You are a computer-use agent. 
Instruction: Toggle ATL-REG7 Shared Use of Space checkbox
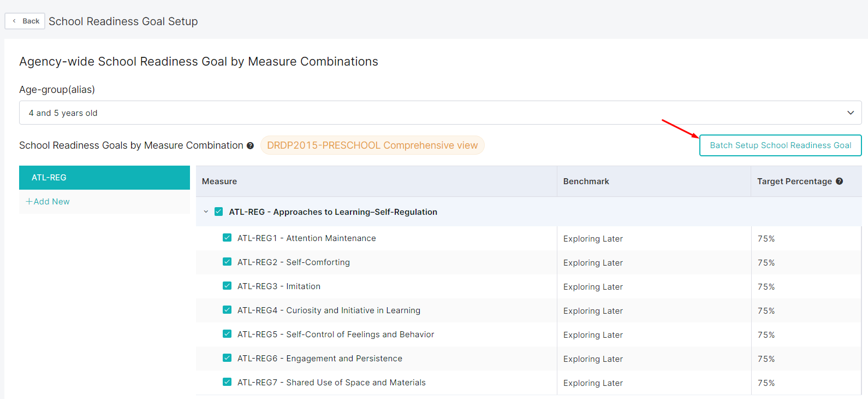227,382
